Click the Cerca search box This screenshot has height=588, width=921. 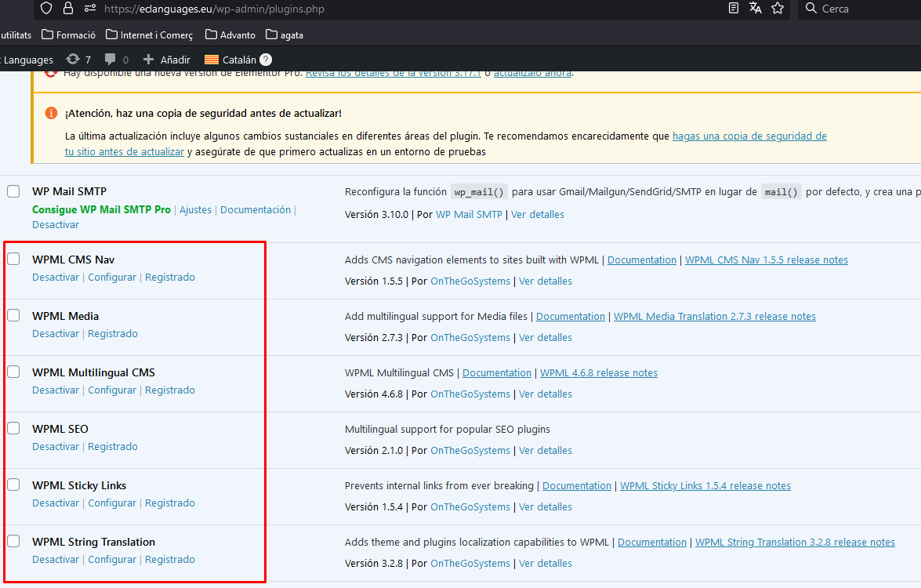pos(861,9)
